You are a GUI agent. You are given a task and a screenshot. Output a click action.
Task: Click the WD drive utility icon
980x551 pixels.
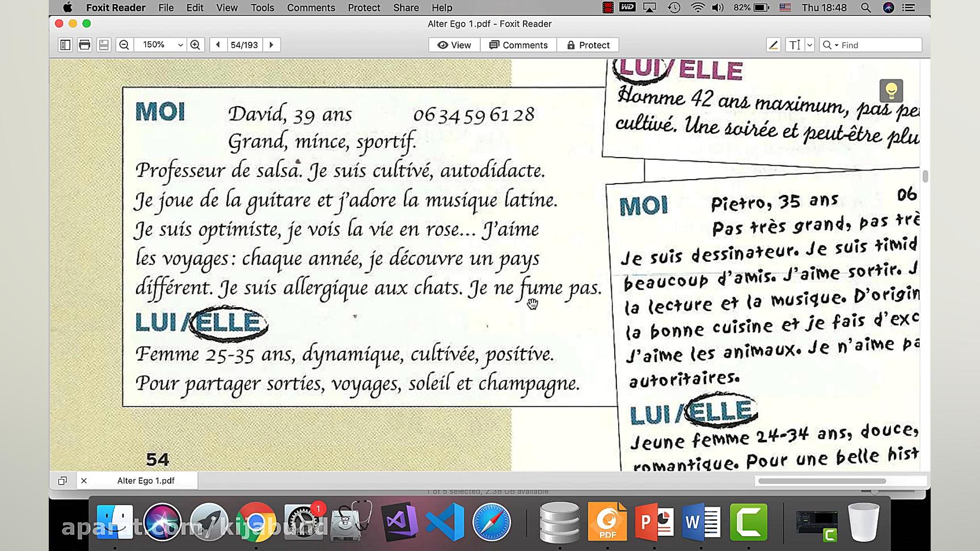627,7
